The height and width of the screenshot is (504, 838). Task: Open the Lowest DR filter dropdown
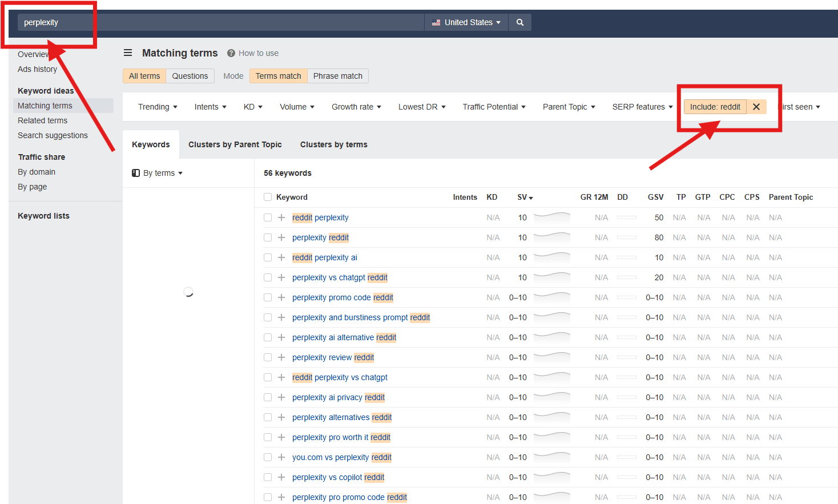click(422, 107)
